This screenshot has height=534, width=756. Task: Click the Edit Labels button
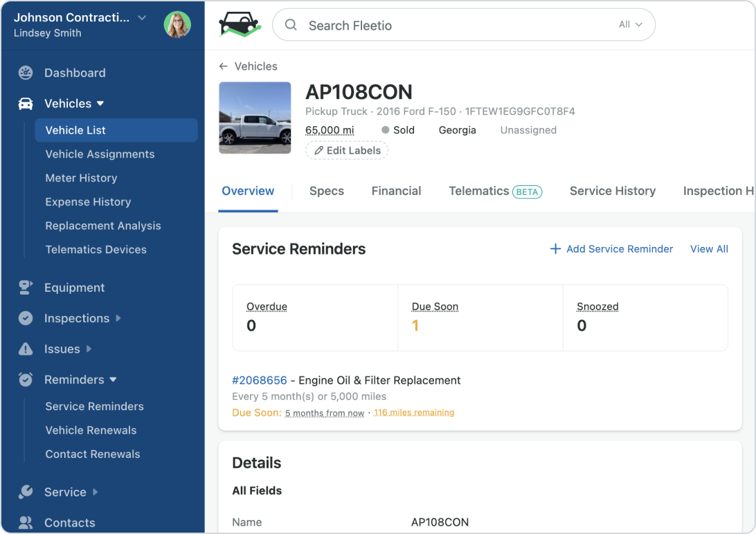(347, 151)
